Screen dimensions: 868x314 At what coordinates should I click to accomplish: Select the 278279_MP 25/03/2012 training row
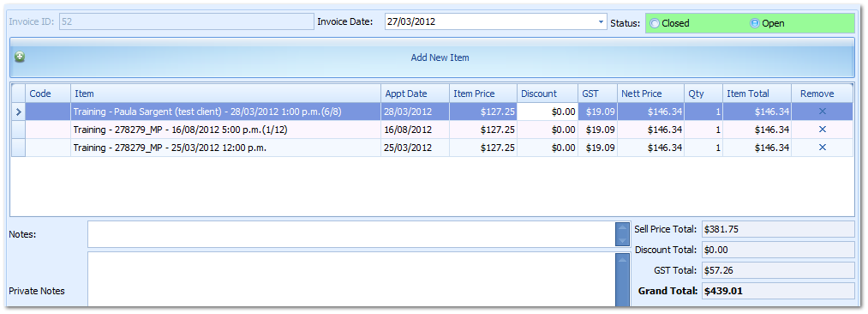[433, 148]
